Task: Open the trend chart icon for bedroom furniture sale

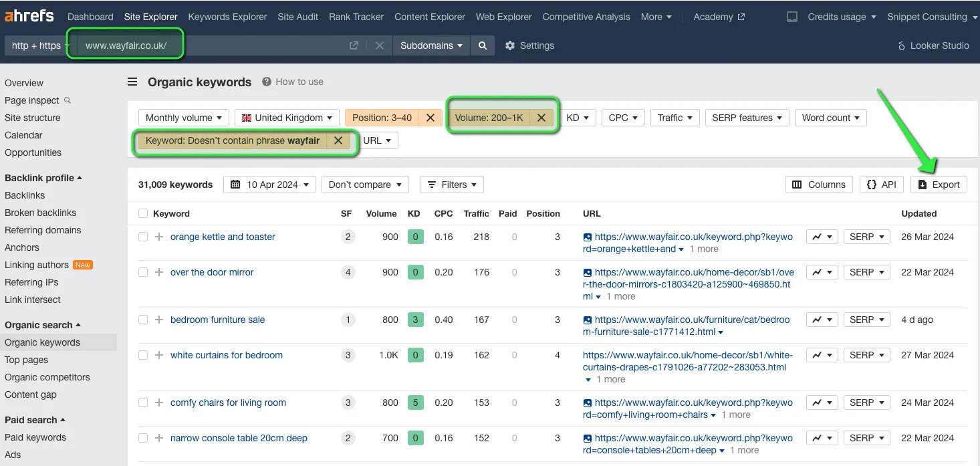Action: click(822, 320)
